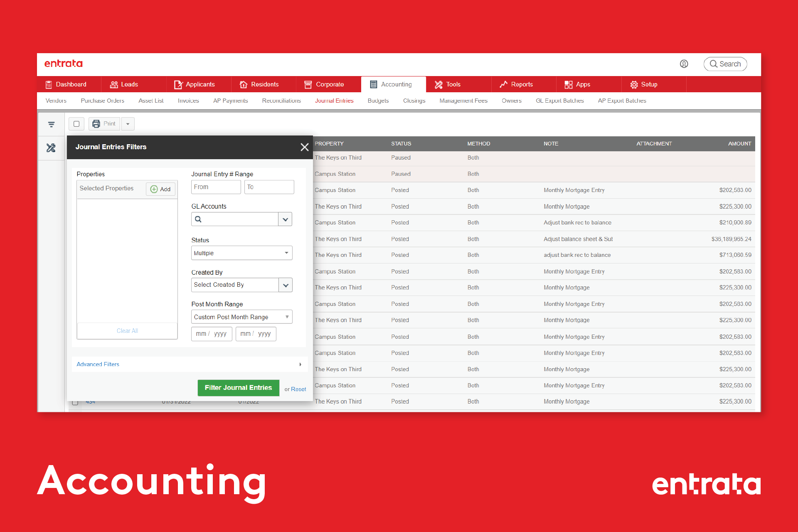Open the Setup gear menu
The width and height of the screenshot is (798, 532).
(x=644, y=84)
